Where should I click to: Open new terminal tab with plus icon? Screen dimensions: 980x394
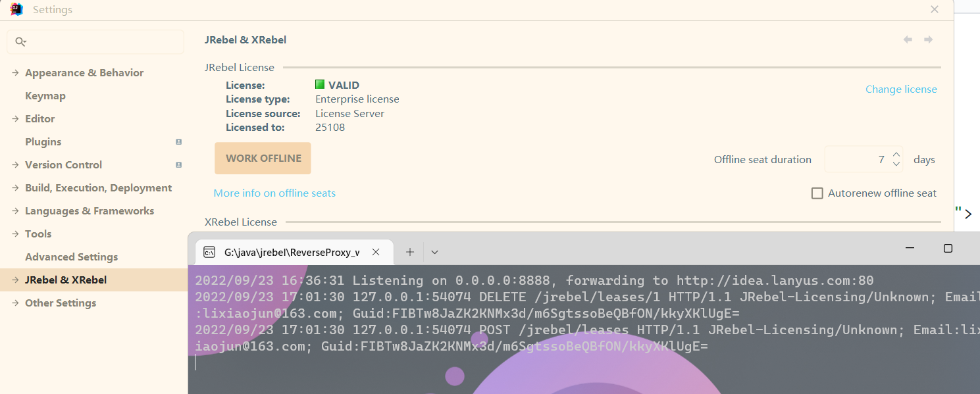pyautogui.click(x=409, y=252)
